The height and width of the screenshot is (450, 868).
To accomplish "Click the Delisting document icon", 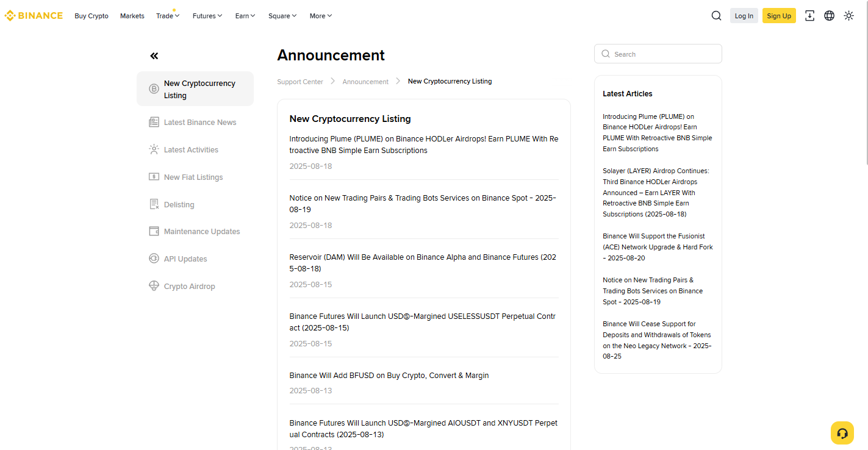I will pos(154,204).
